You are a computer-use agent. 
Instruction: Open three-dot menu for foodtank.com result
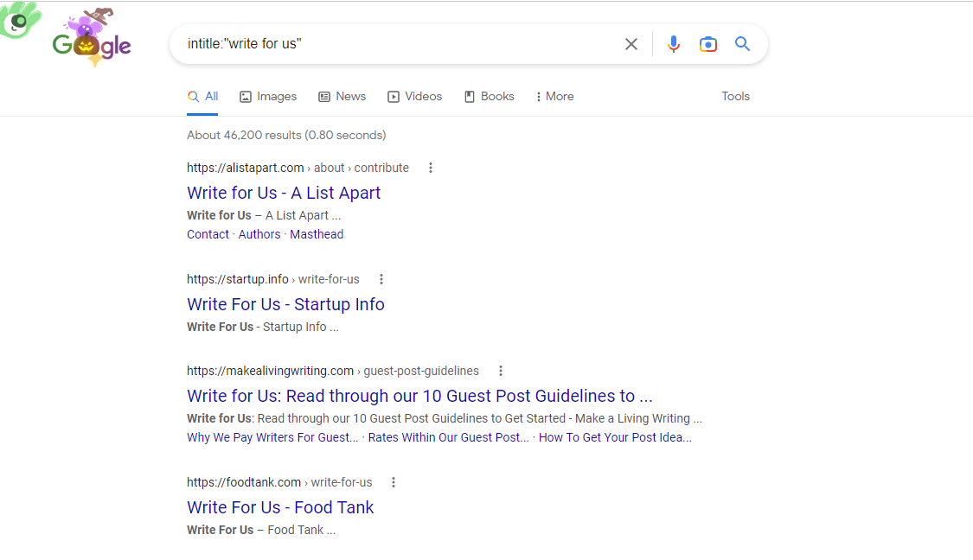point(394,482)
